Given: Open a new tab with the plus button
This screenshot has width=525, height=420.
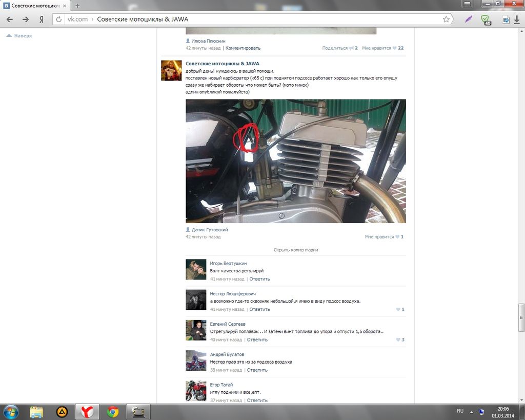Looking at the screenshot, I should [77, 5].
